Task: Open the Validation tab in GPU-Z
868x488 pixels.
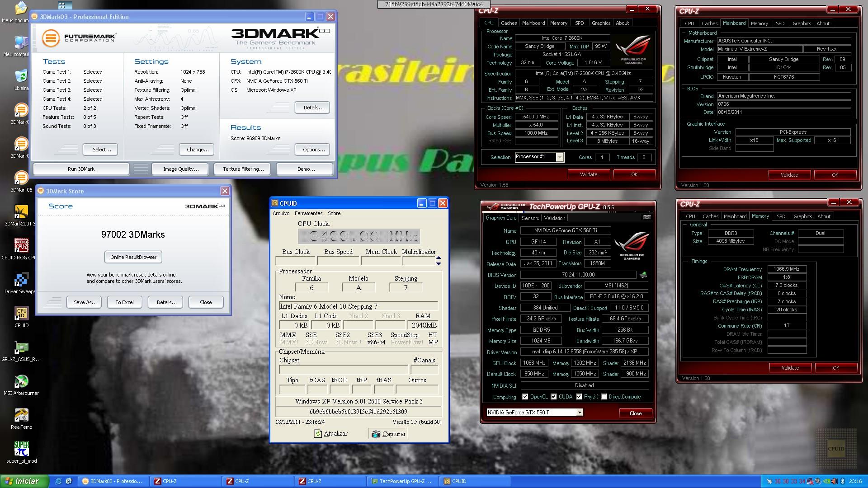Action: click(x=555, y=218)
